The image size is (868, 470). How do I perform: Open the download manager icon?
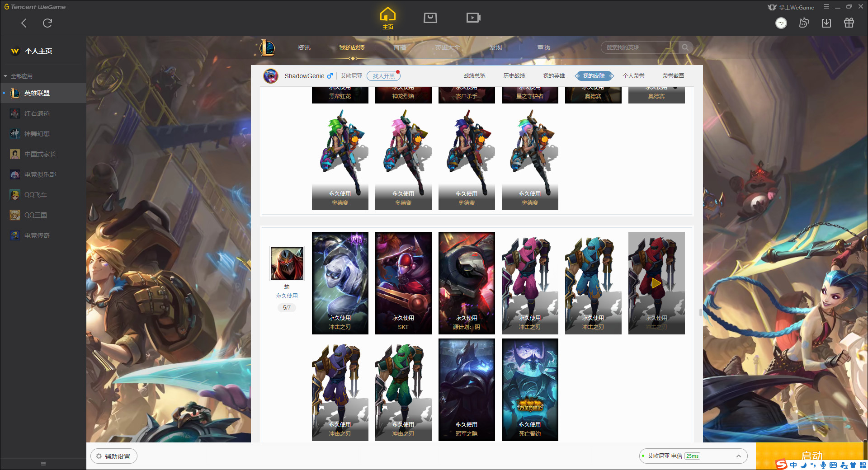(826, 23)
